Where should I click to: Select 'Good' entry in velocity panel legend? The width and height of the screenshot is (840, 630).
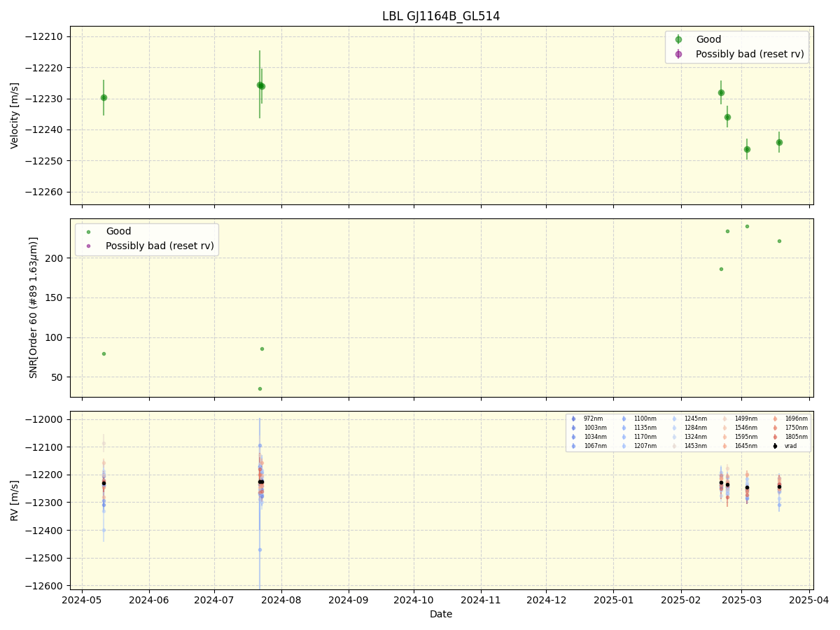[708, 40]
